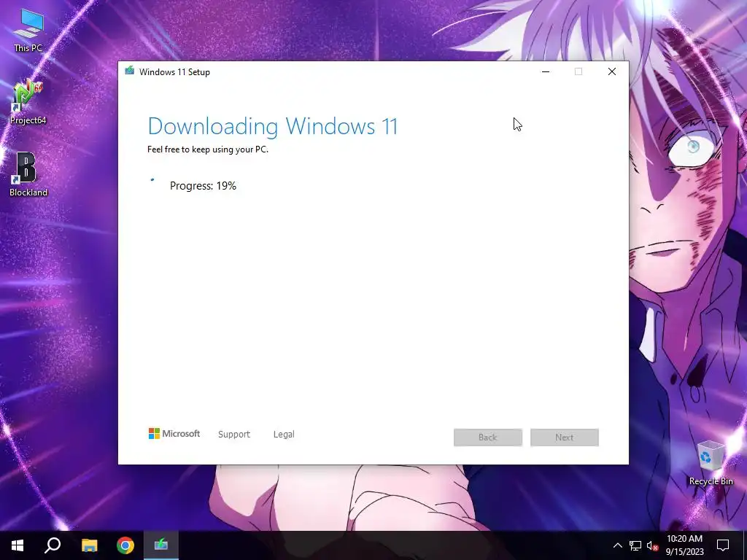
Task: Open muted volume tray icon
Action: coord(652,545)
